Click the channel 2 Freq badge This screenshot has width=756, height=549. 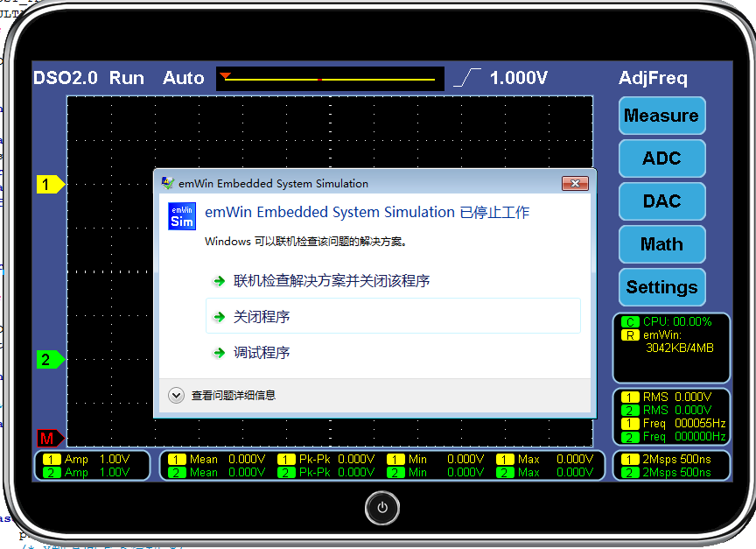[x=630, y=437]
